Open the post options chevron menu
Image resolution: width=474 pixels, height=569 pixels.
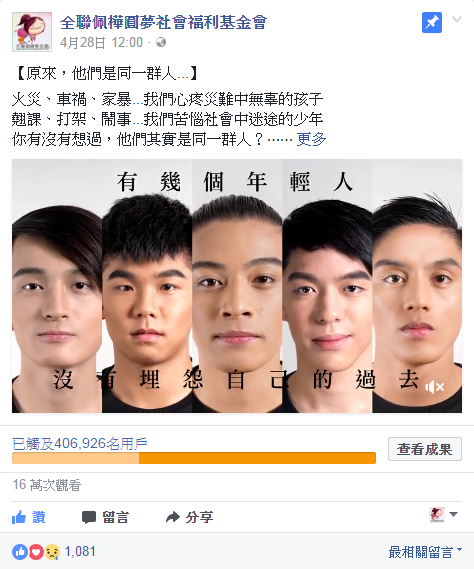click(457, 19)
